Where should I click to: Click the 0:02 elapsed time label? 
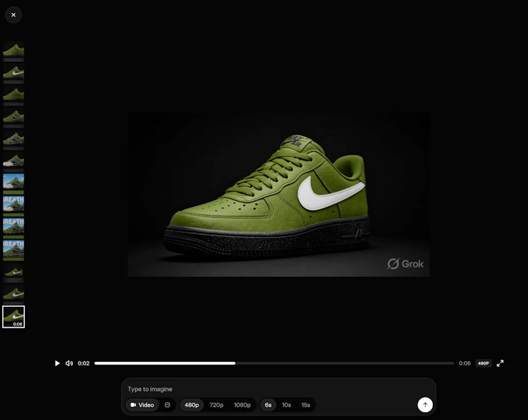click(83, 363)
